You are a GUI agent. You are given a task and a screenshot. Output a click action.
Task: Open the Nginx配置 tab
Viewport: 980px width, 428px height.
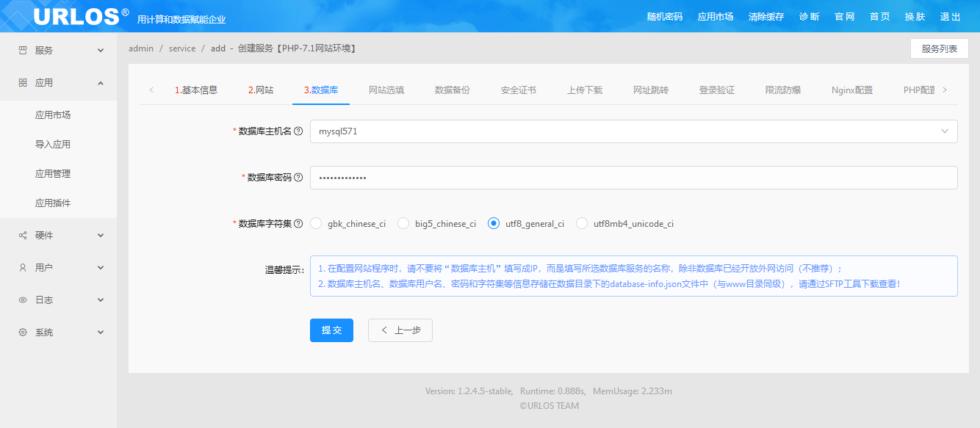click(852, 90)
